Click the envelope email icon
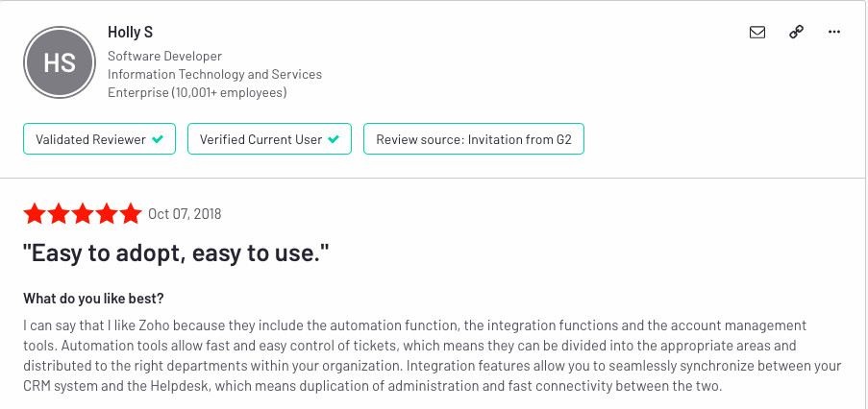The height and width of the screenshot is (409, 868). tap(757, 32)
